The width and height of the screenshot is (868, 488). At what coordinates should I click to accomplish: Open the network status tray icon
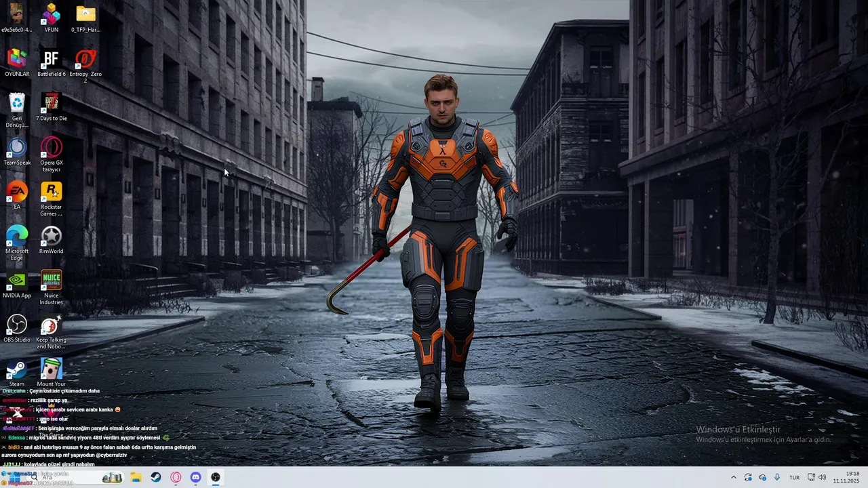(x=811, y=477)
